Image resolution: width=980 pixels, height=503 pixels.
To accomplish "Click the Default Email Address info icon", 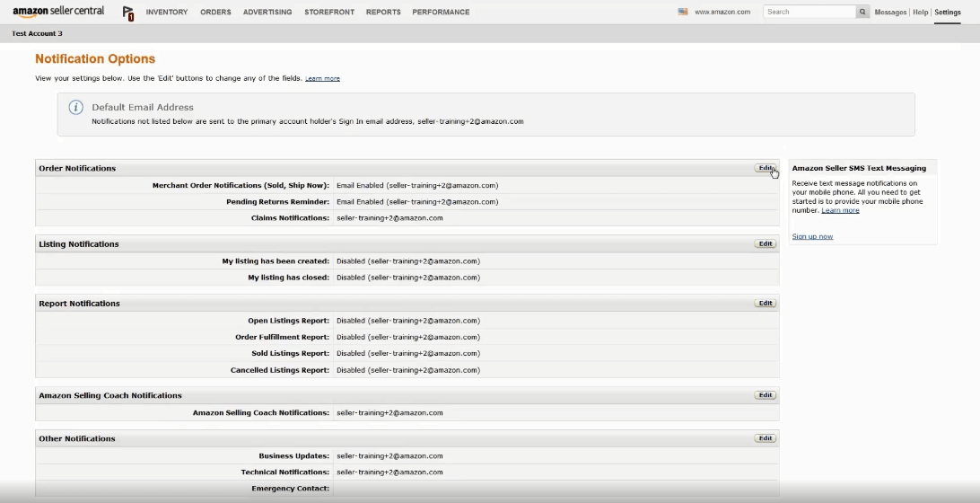I will coord(76,107).
